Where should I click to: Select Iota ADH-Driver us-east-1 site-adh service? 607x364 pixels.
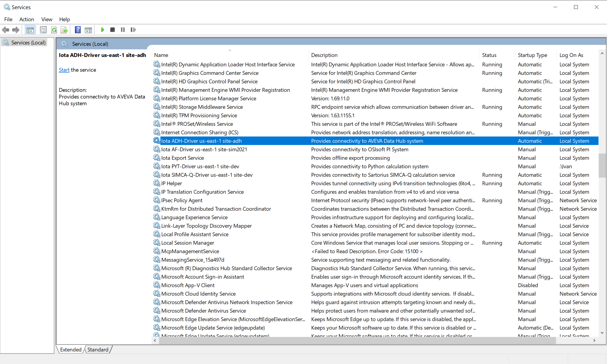pyautogui.click(x=375, y=141)
